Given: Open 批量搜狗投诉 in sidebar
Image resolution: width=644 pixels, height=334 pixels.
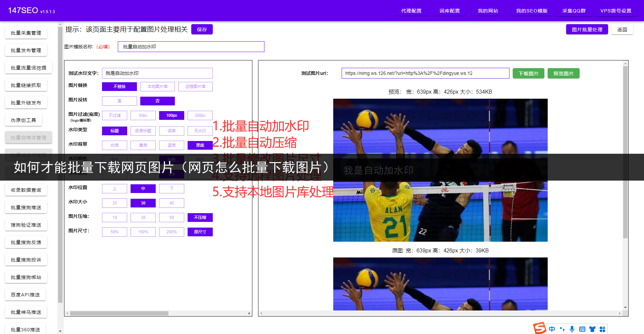Looking at the screenshot, I should tap(26, 260).
